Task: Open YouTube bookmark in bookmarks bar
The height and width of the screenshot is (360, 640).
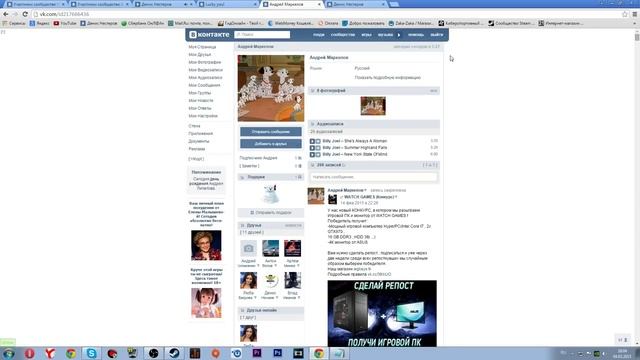Action: [65, 23]
